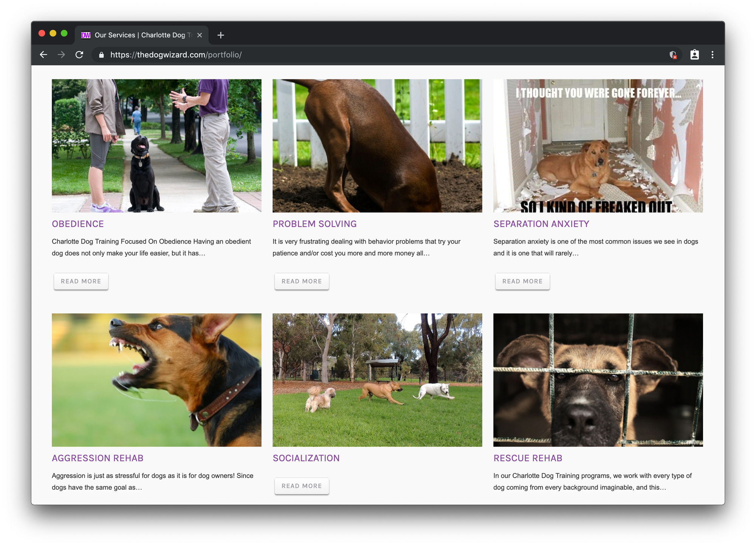The width and height of the screenshot is (756, 546).
Task: Open Chrome's three-dot menu
Action: (x=712, y=55)
